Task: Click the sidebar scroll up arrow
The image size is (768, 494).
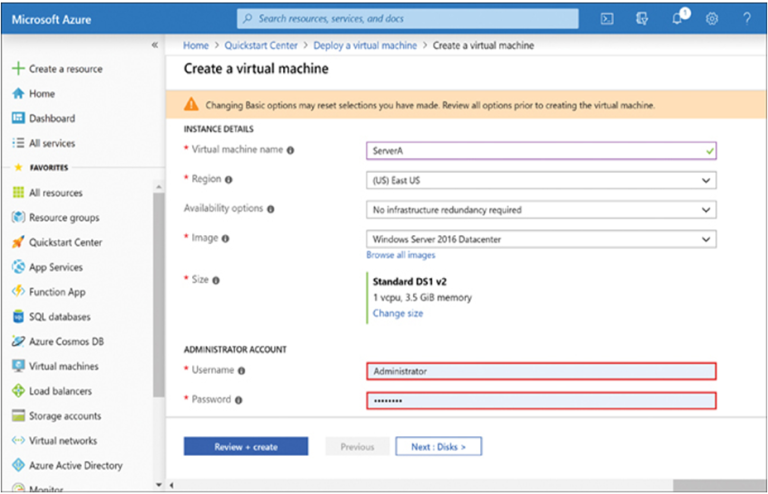Action: pyautogui.click(x=158, y=187)
